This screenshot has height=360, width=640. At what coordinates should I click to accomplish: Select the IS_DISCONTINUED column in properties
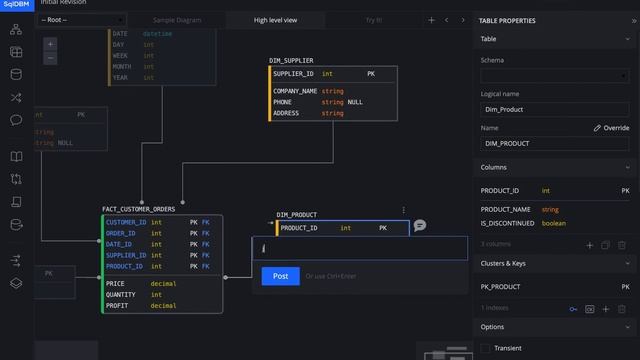pyautogui.click(x=555, y=223)
